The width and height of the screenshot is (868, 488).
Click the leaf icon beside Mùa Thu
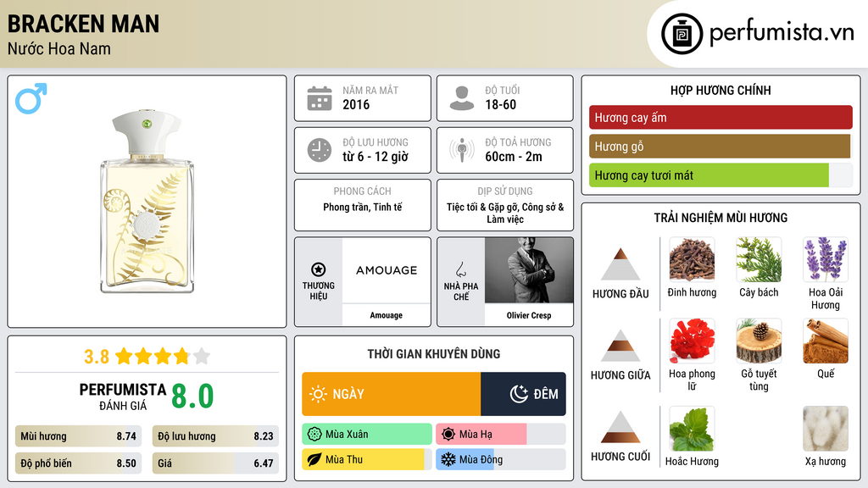(314, 459)
